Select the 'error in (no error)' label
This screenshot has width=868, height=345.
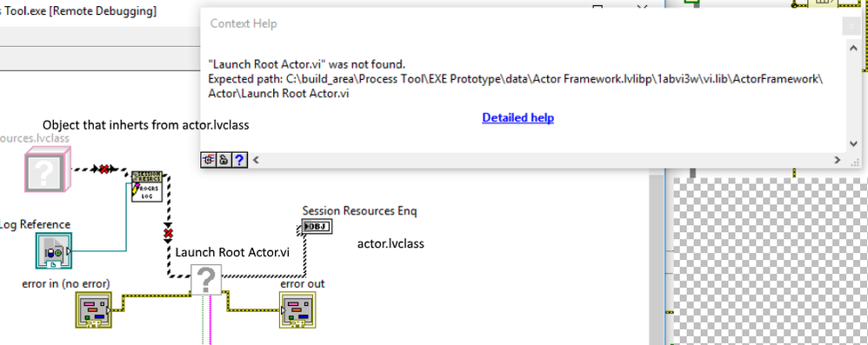(x=66, y=283)
